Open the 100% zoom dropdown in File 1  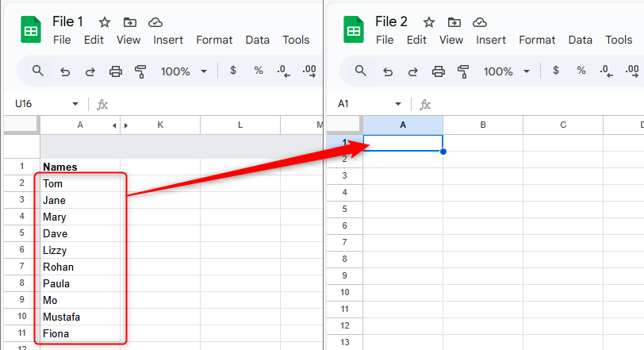coord(183,71)
